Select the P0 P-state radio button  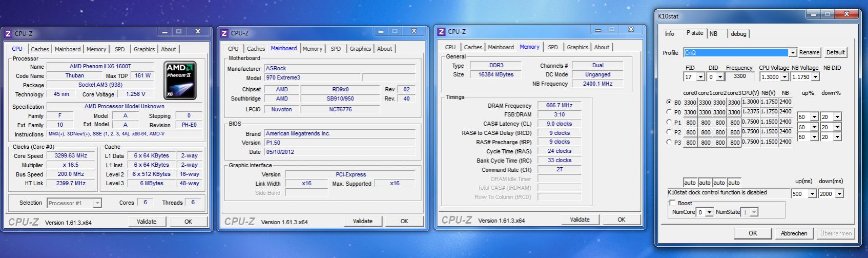(x=669, y=112)
